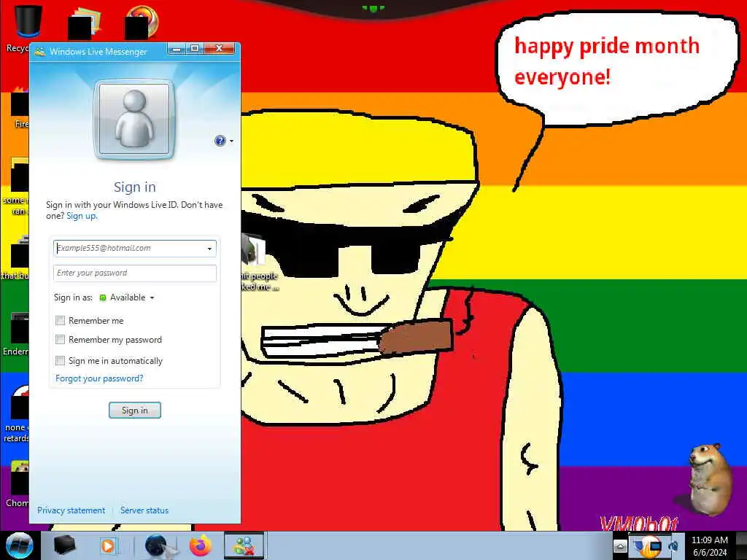Launch Windows Media Player from the taskbar
This screenshot has height=560, width=747.
[x=108, y=545]
